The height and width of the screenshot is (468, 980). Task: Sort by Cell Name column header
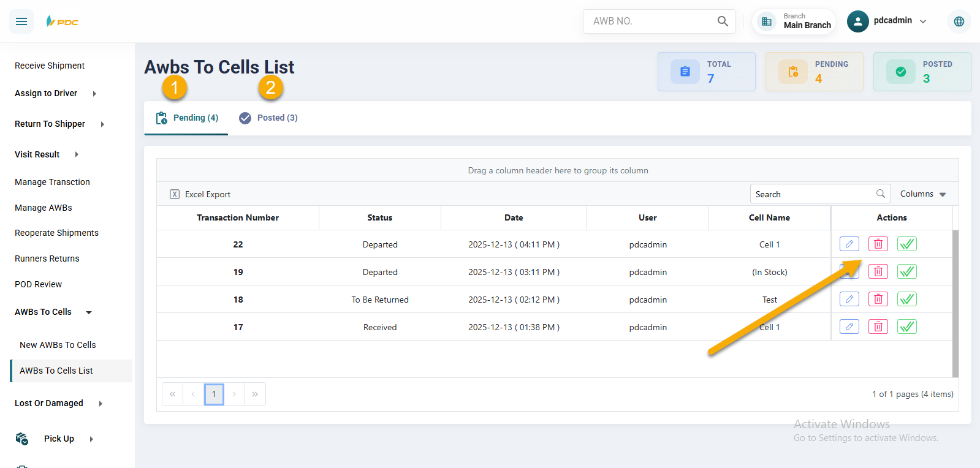click(769, 217)
